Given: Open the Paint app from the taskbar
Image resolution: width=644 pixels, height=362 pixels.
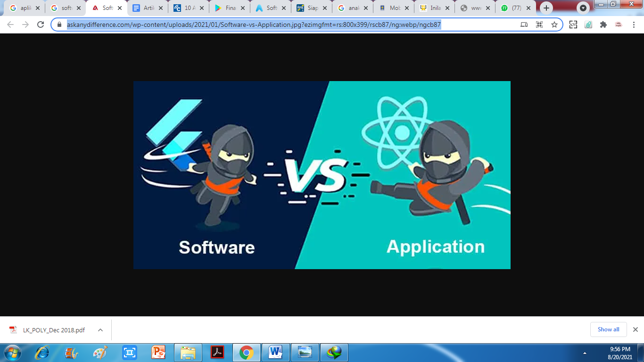Looking at the screenshot, I should coord(100,353).
